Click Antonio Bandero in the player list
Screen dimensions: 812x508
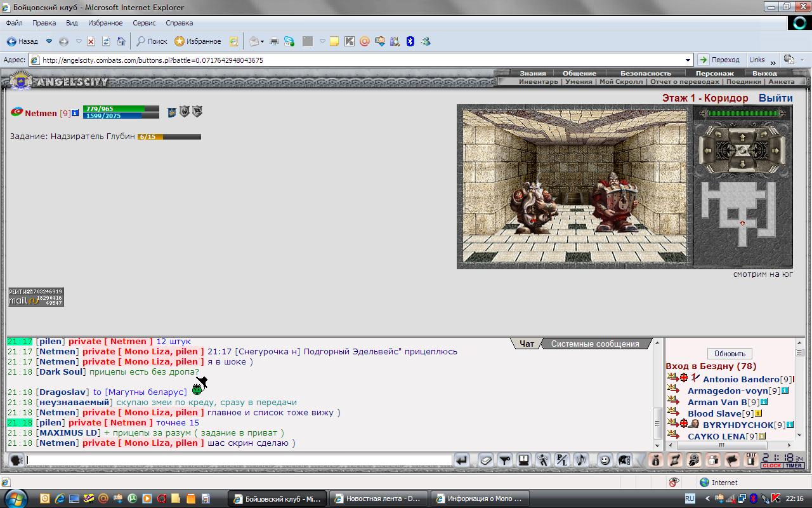point(741,379)
